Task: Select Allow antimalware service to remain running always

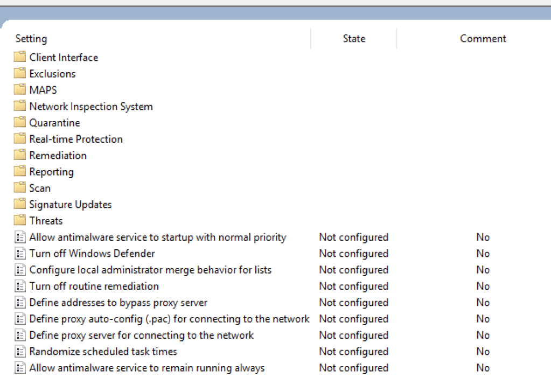Action: (x=147, y=368)
